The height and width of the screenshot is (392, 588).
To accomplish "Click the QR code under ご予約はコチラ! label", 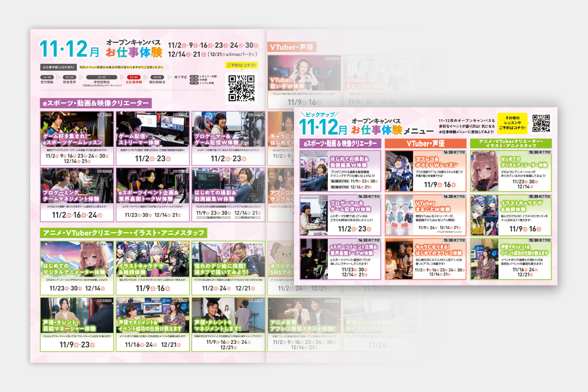I will tap(241, 88).
